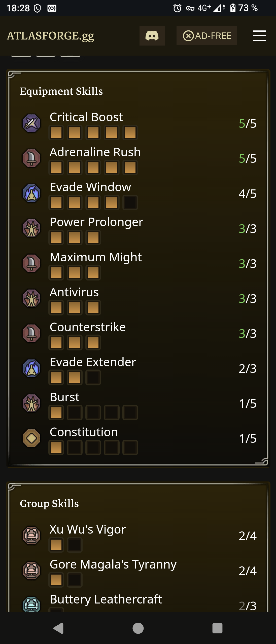Open the Discord link icon
The height and width of the screenshot is (644, 276).
pyautogui.click(x=152, y=36)
